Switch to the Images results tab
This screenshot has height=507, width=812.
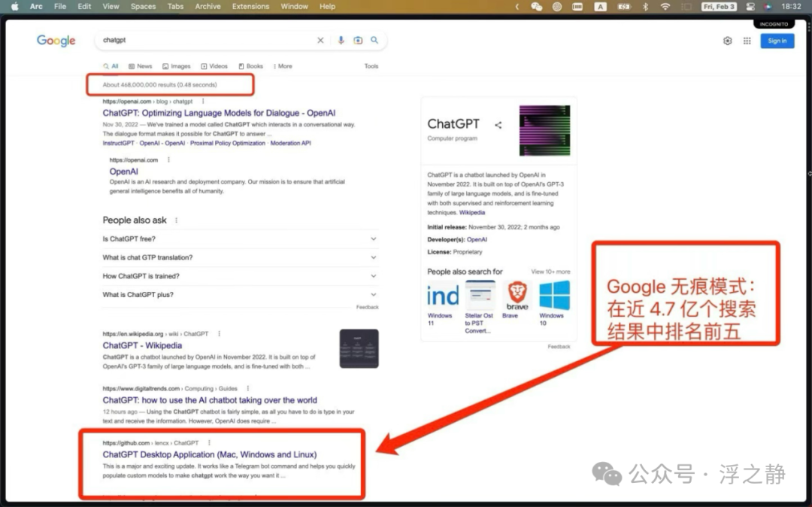click(x=177, y=66)
